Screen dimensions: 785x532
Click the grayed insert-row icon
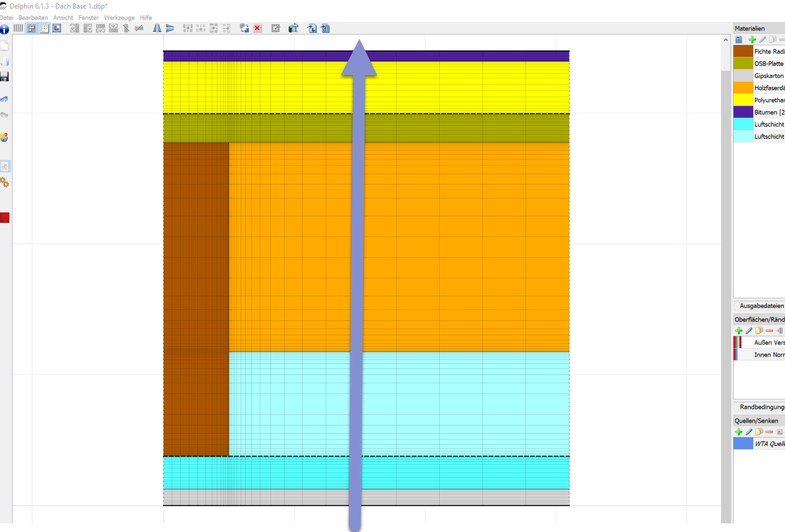point(100,28)
